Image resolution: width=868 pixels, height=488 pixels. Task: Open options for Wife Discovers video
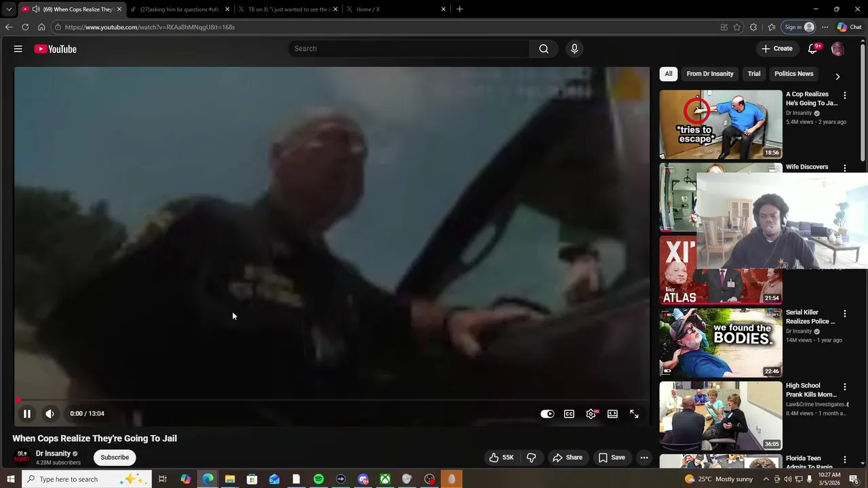[844, 167]
